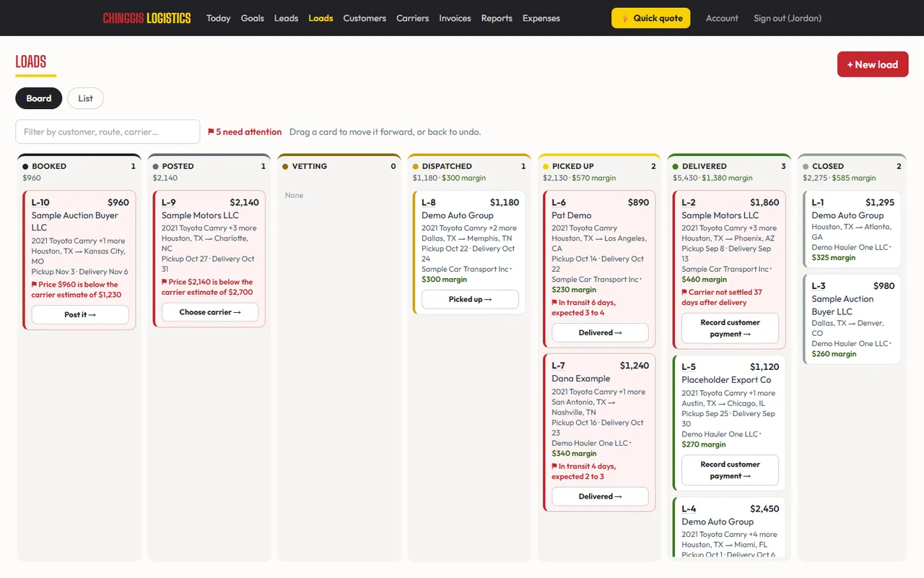Click the 'In transit 4 days' warning
924x578 pixels.
tap(584, 471)
